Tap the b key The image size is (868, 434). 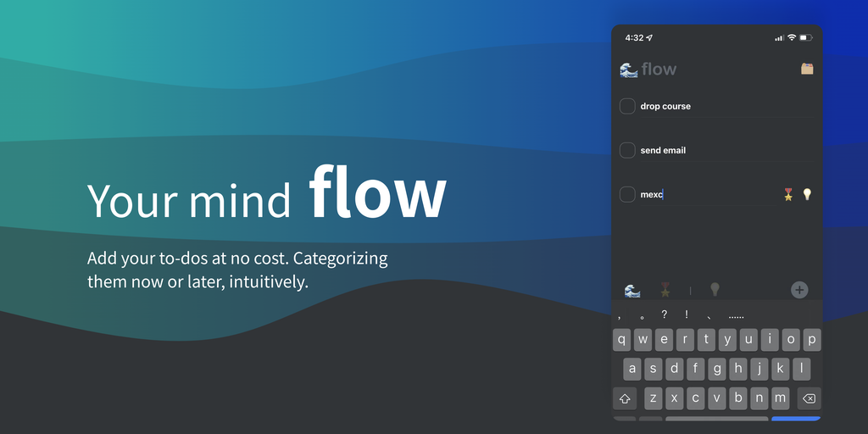pyautogui.click(x=738, y=398)
